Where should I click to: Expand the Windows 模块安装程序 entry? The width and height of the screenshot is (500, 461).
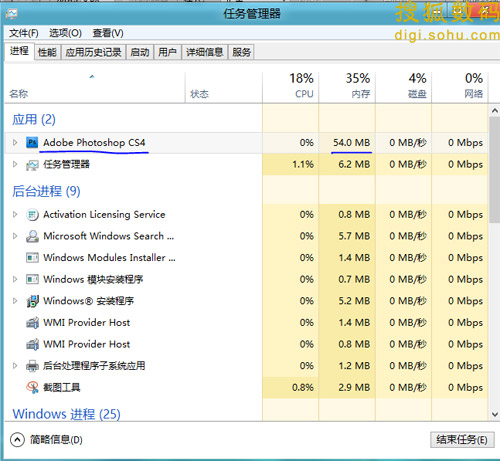(x=15, y=279)
